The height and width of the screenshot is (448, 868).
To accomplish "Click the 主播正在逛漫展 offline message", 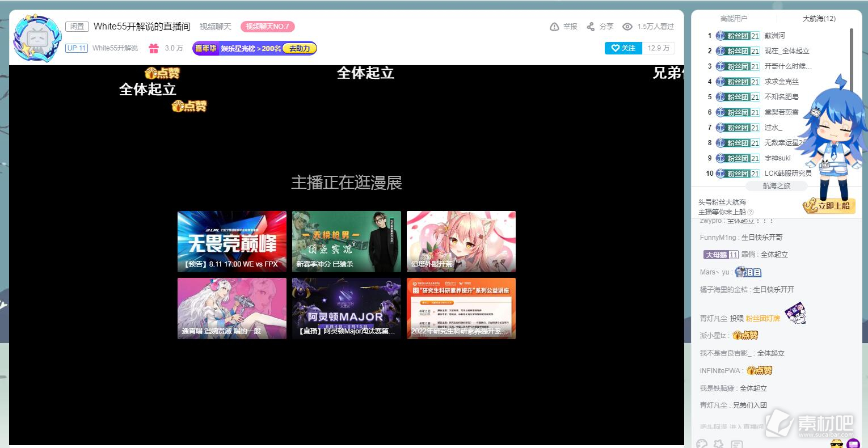I will pyautogui.click(x=347, y=183).
